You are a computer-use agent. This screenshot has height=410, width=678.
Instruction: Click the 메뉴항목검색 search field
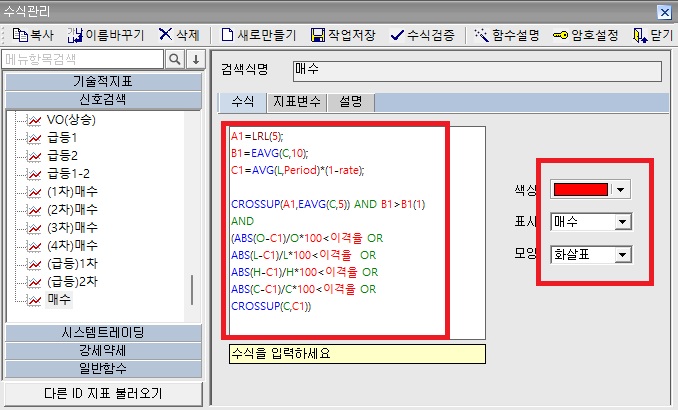point(83,59)
